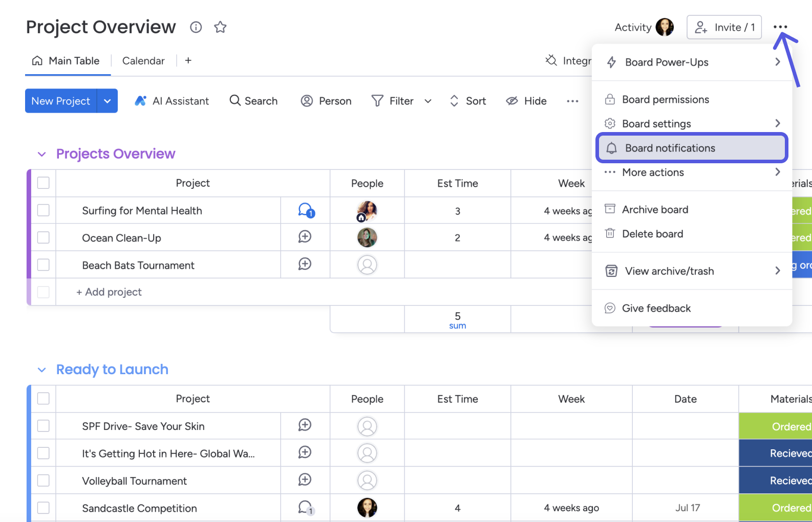Star the Project Overview board as favorite
The height and width of the screenshot is (522, 812).
pos(220,27)
